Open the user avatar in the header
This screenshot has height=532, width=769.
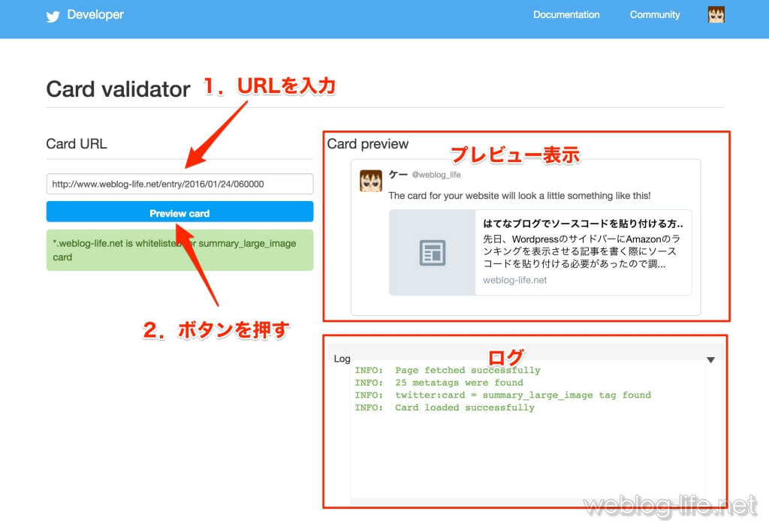716,15
